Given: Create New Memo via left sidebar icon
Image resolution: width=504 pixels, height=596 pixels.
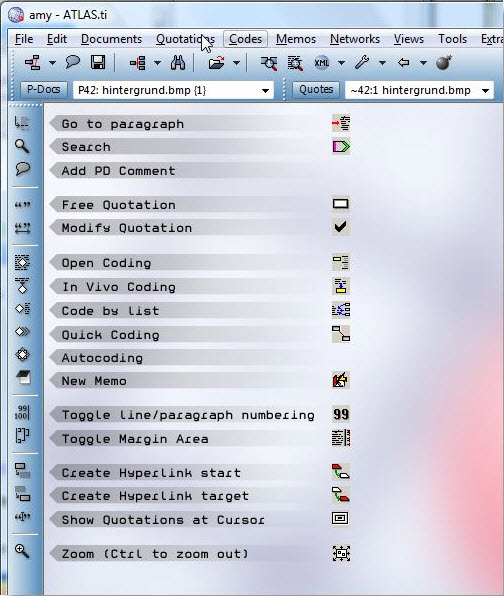Looking at the screenshot, I should (x=23, y=377).
